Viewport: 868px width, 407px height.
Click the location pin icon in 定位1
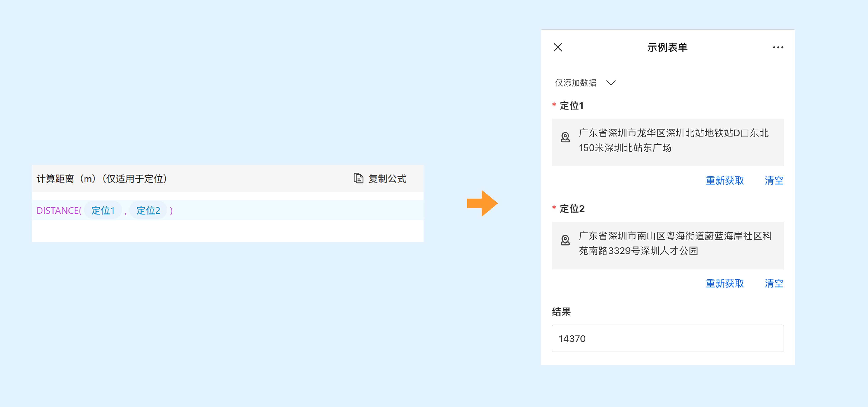(565, 137)
